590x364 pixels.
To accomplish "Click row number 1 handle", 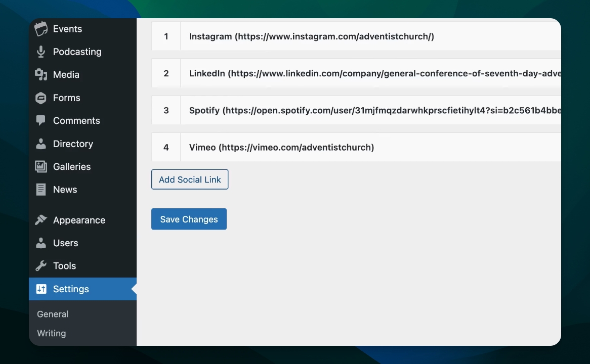I will [x=166, y=36].
